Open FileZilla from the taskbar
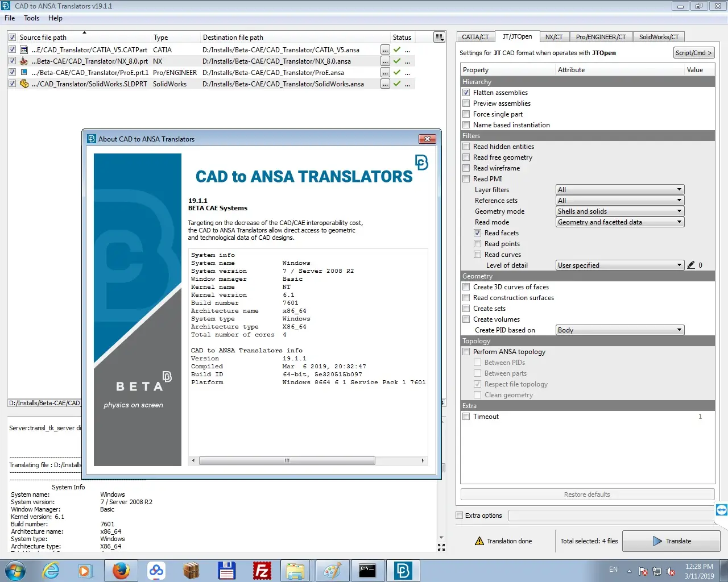Viewport: 728px width, 582px height. [x=262, y=571]
